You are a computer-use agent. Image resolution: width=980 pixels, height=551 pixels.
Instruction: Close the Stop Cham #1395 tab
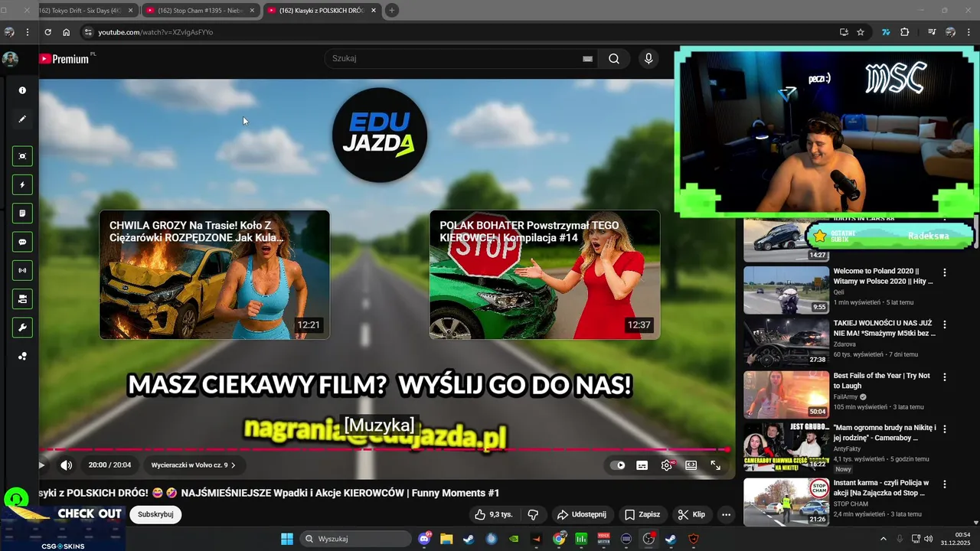point(252,11)
